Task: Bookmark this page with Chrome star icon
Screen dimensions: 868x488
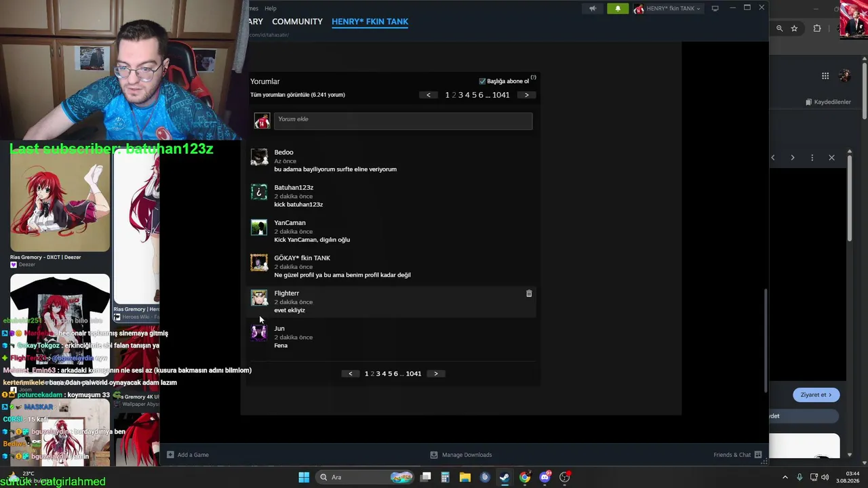Action: pos(794,28)
